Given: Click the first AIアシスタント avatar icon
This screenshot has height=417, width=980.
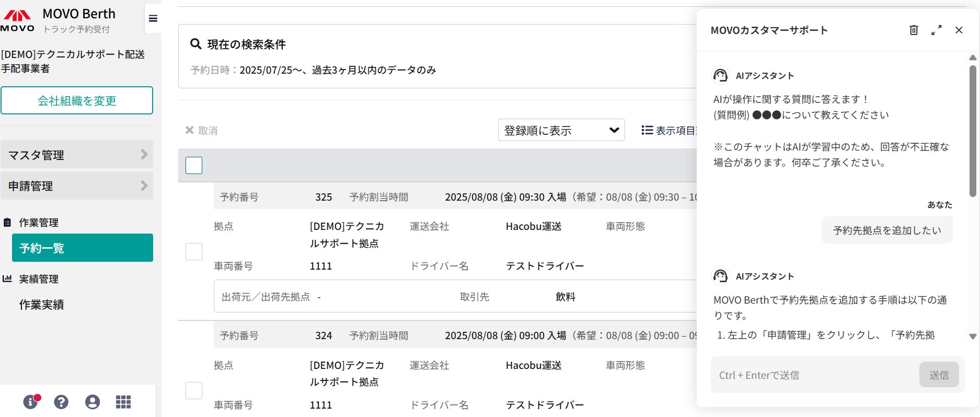Looking at the screenshot, I should point(721,76).
